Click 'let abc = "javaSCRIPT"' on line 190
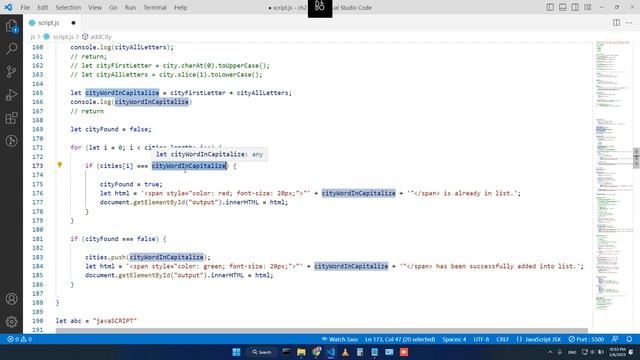640x360 pixels. [x=96, y=321]
